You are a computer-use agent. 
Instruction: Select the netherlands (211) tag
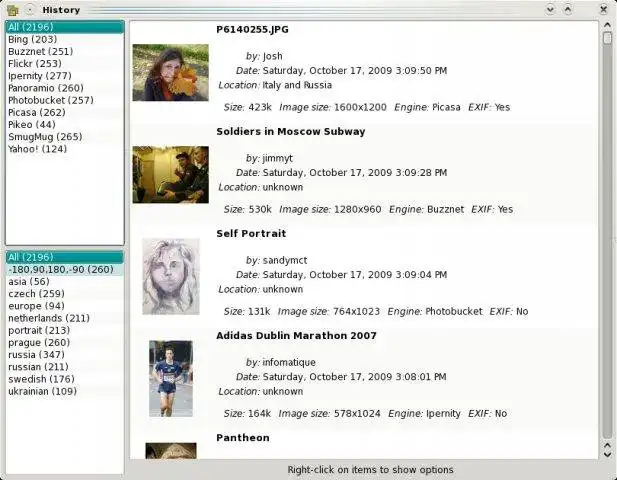click(65, 318)
